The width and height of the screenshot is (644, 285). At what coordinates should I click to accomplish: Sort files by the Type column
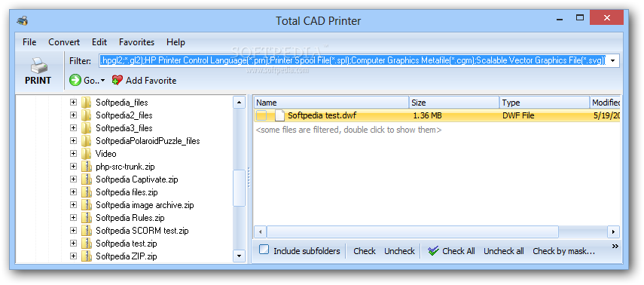click(545, 103)
